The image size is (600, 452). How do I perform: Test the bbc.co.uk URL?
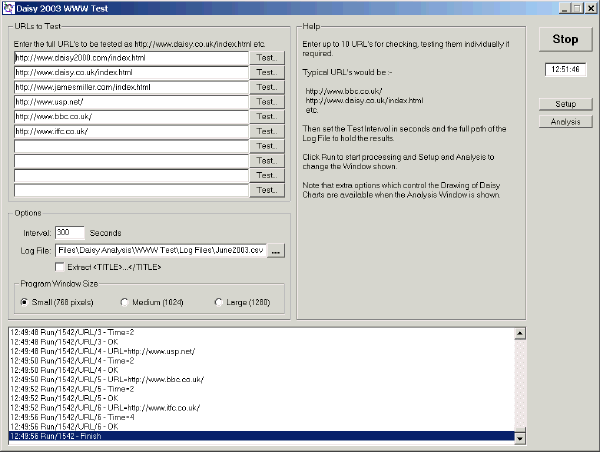(267, 116)
